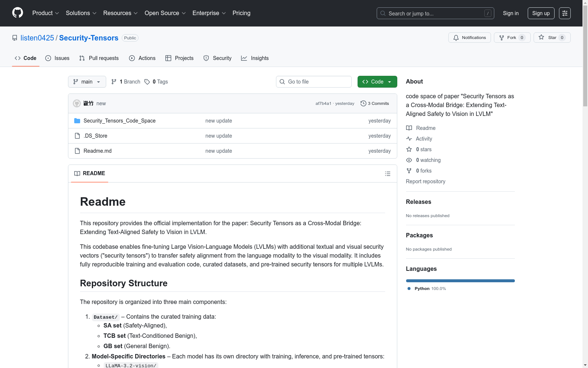Click the commit author avatar
Viewport: 588px width, 368px height.
[77, 103]
